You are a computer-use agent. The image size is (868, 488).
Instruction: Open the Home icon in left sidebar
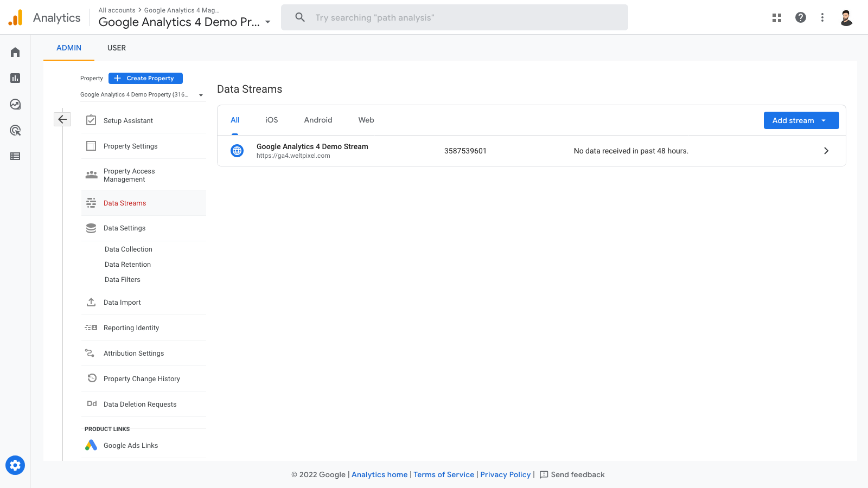tap(15, 52)
